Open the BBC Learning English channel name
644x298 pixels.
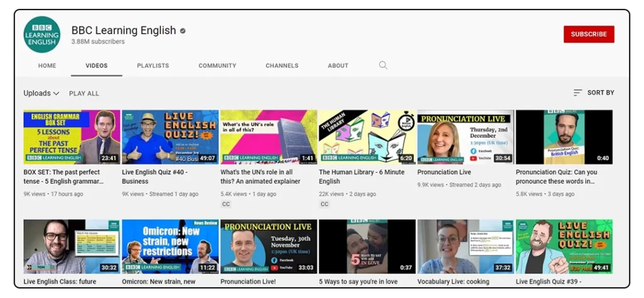pyautogui.click(x=124, y=30)
